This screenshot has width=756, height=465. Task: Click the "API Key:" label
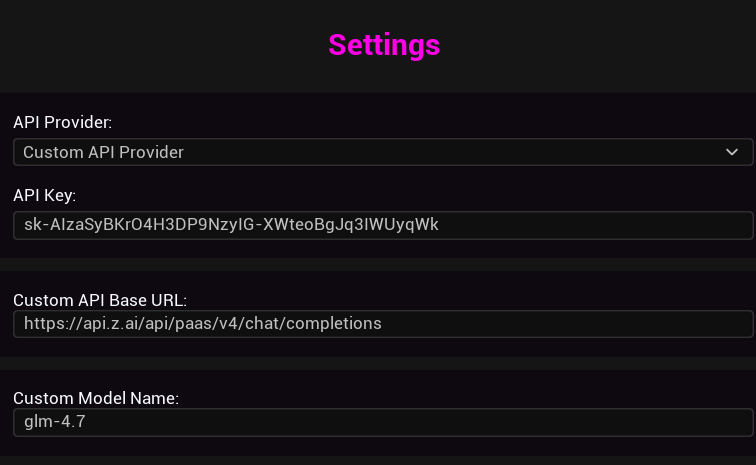(44, 195)
